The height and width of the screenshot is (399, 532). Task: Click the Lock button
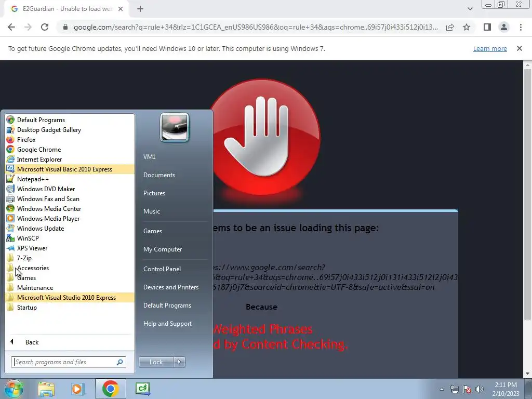tap(156, 362)
